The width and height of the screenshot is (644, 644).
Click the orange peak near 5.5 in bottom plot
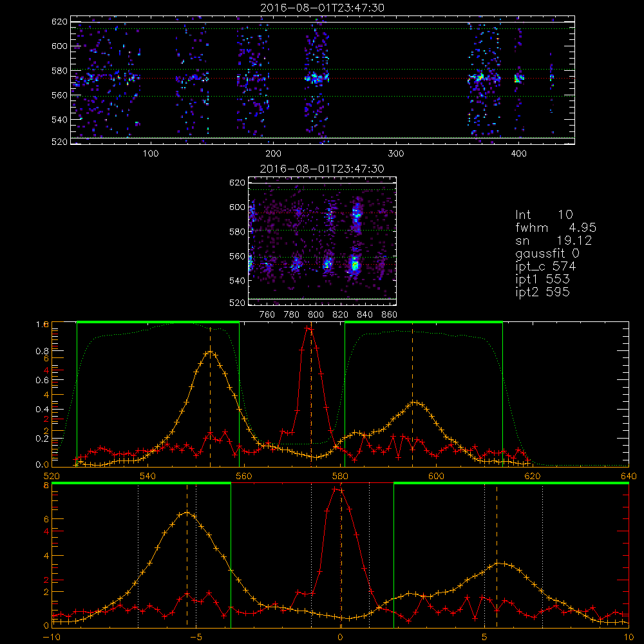pos(497,563)
